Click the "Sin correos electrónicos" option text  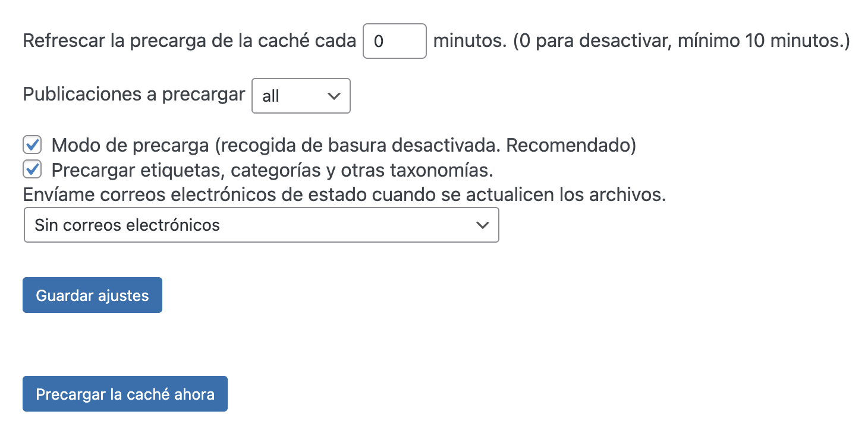click(127, 225)
